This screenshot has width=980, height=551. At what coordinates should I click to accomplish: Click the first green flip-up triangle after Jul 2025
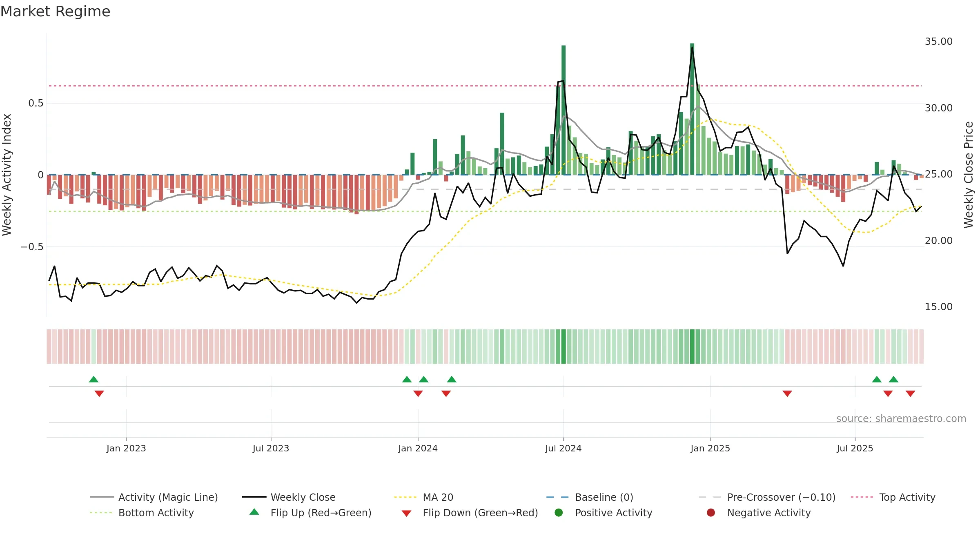[877, 379]
